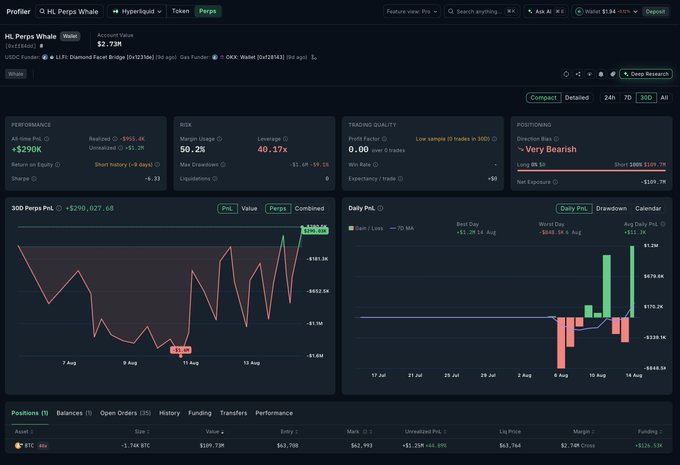The width and height of the screenshot is (680, 465).
Task: Open the Hyperliquid chain dropdown
Action: 137,11
